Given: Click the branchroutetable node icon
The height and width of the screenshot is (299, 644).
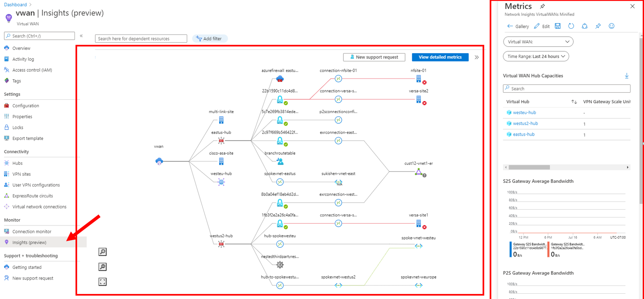Looking at the screenshot, I should click(280, 161).
